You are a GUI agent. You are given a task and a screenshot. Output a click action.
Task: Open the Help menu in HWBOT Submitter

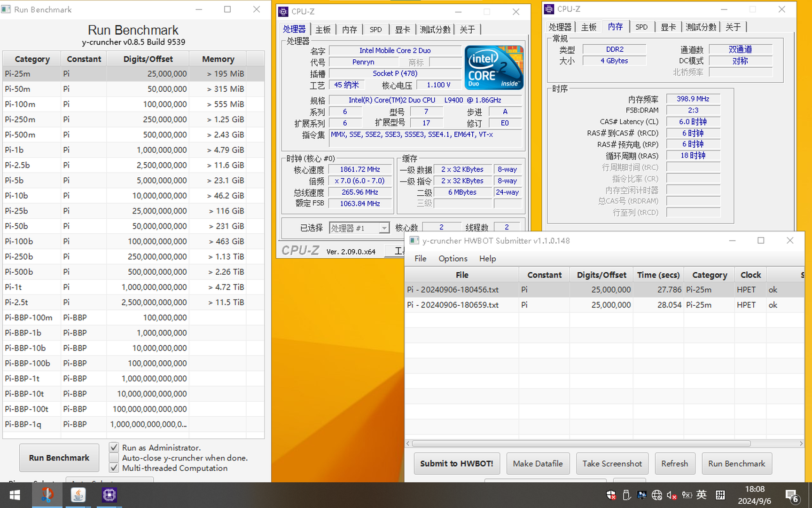pos(488,258)
